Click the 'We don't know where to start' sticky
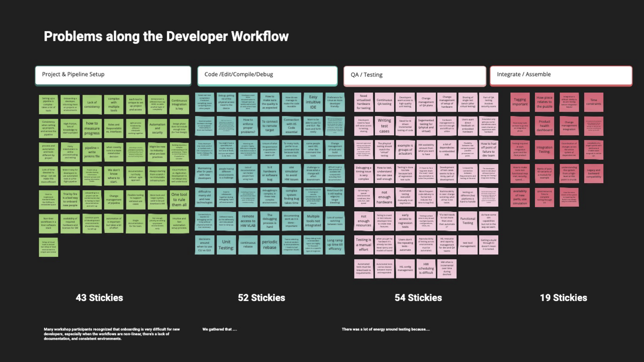Viewport: 644px width, 362px height. (x=114, y=176)
